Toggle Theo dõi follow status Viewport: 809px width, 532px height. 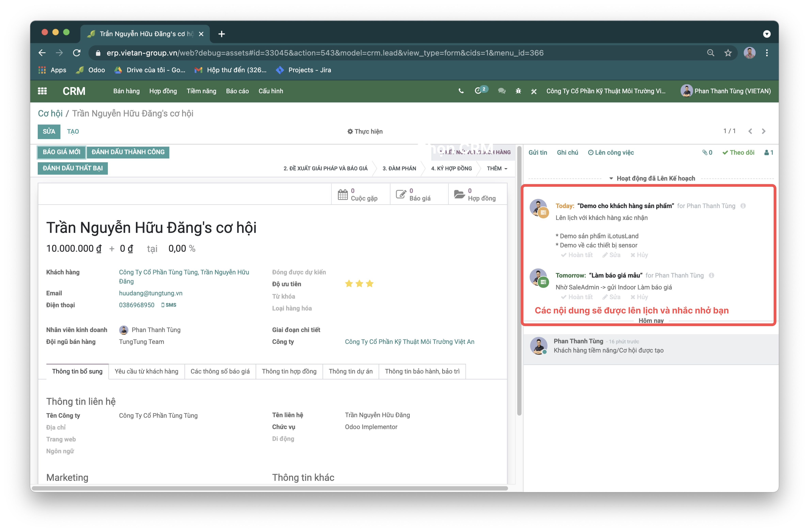tap(738, 153)
